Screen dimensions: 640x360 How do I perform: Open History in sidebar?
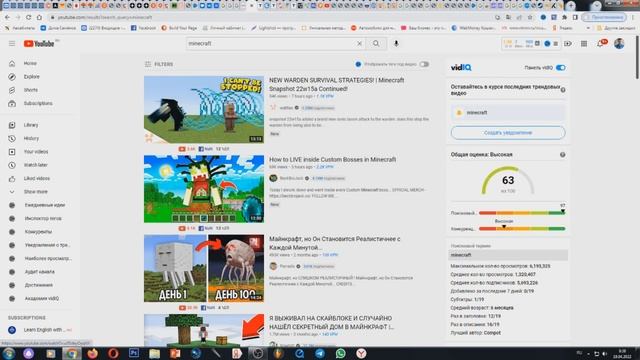[x=31, y=138]
